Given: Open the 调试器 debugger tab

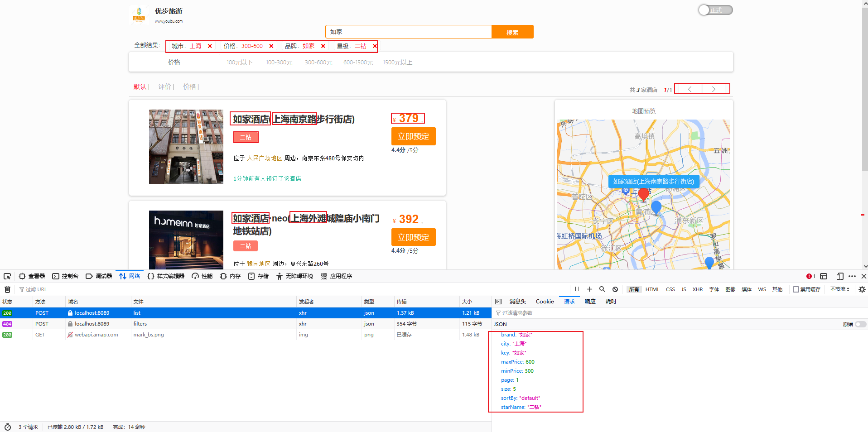Looking at the screenshot, I should tap(99, 276).
